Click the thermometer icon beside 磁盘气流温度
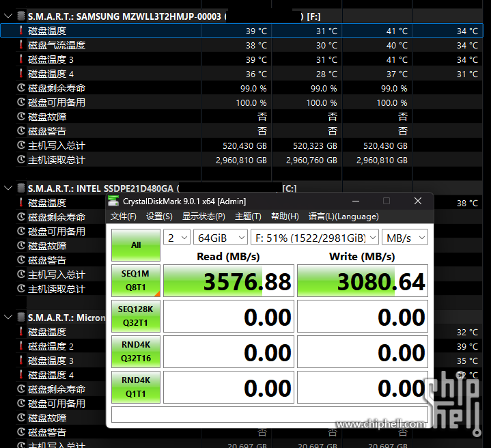The image size is (491, 448). point(21,45)
